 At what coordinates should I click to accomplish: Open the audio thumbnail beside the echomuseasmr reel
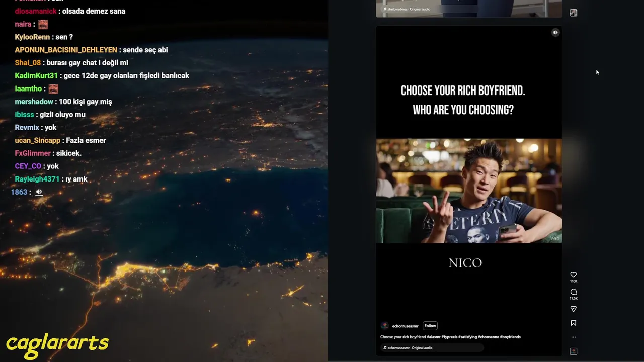pos(573,351)
